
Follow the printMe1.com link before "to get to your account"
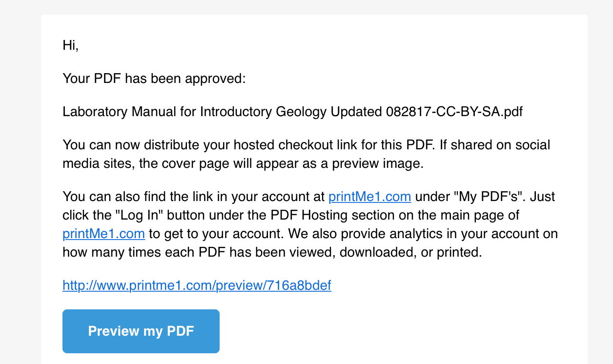(103, 234)
